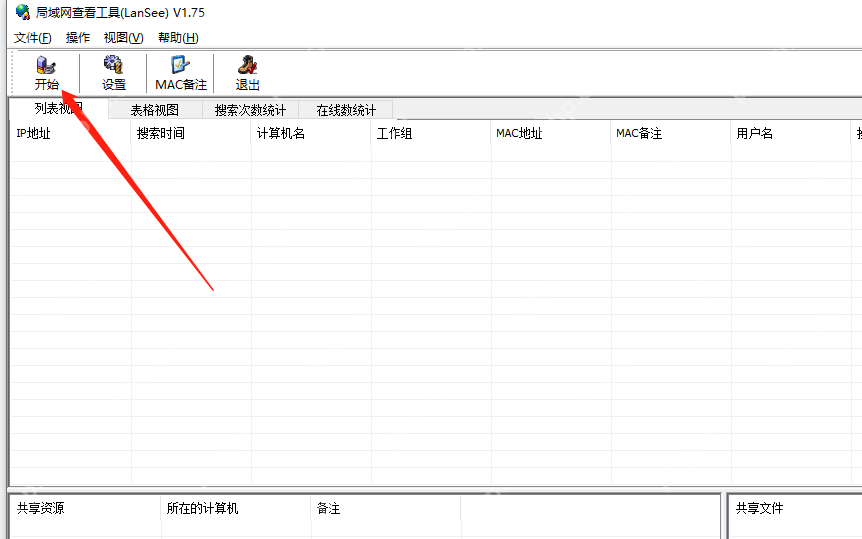
Task: Sort by the 用户名 column header
Action: 791,133
